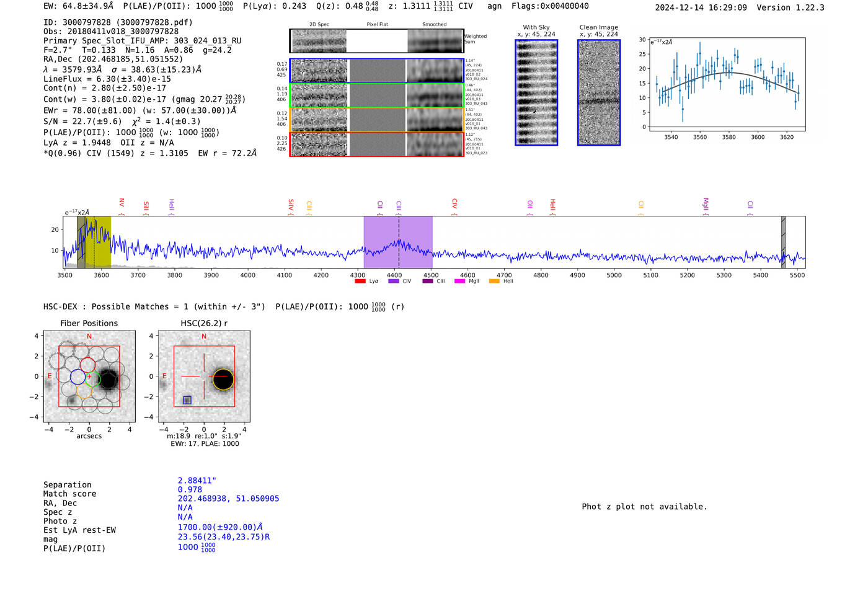Open the Clean Image cutout
Screen dimensions: 868x591
pos(599,92)
